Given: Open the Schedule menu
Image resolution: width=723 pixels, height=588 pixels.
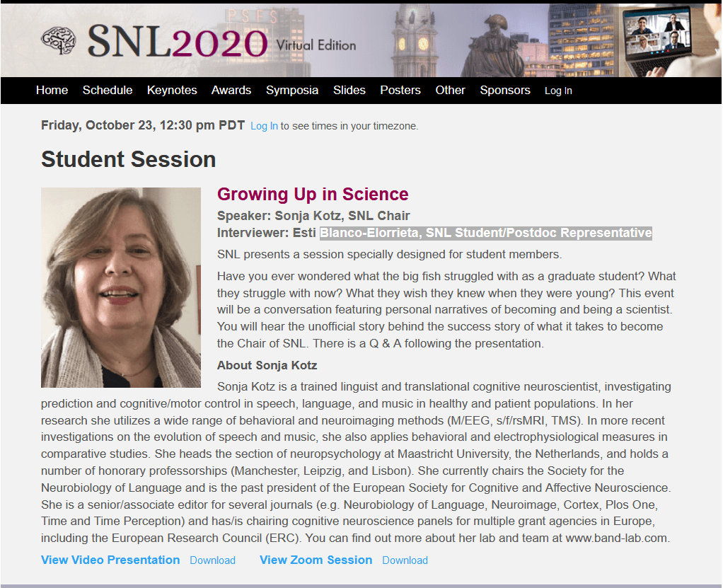Looking at the screenshot, I should [x=108, y=91].
